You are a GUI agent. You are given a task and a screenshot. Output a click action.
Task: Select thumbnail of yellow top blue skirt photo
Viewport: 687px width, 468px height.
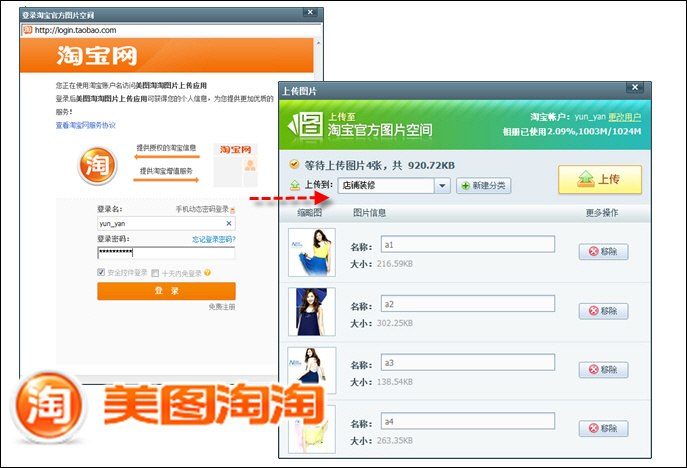click(x=312, y=252)
